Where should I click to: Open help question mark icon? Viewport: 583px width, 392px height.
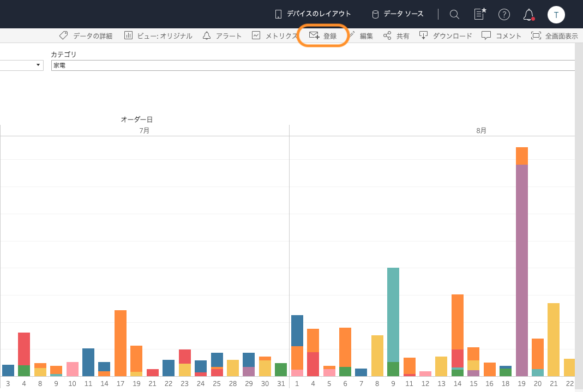[x=504, y=15]
